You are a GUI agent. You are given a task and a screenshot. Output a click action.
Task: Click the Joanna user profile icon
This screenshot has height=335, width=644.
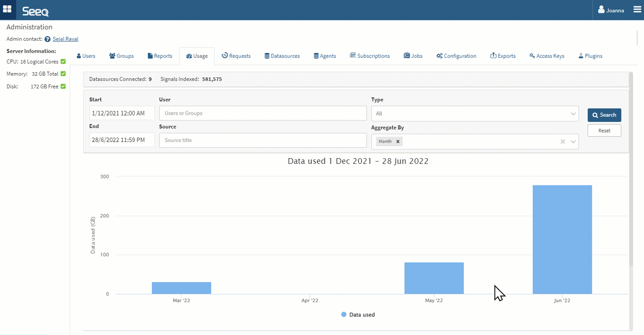click(601, 10)
